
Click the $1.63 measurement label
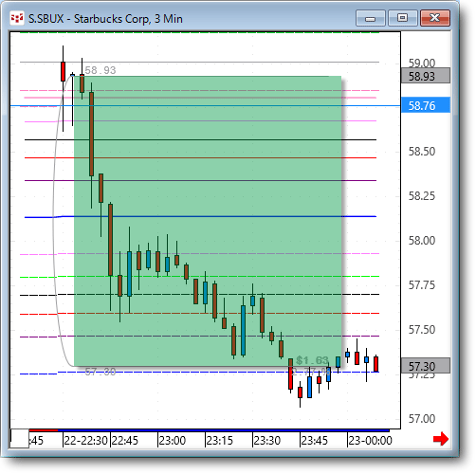(312, 360)
